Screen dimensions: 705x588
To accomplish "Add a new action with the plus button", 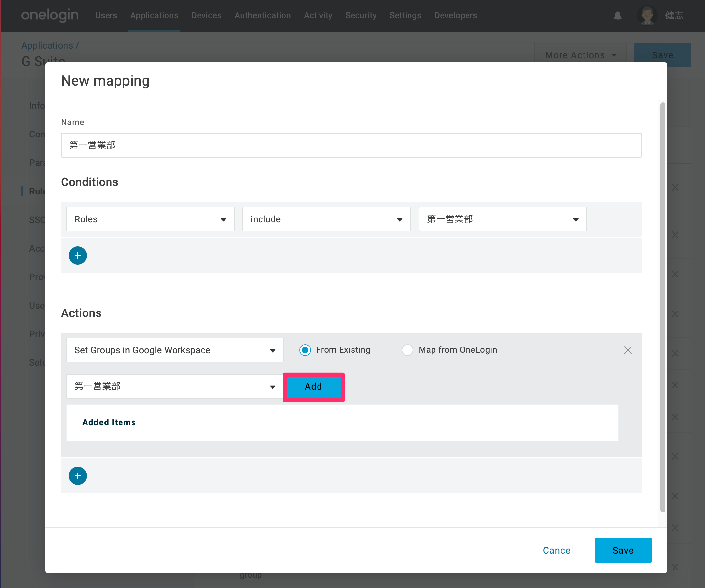I will pos(77,476).
